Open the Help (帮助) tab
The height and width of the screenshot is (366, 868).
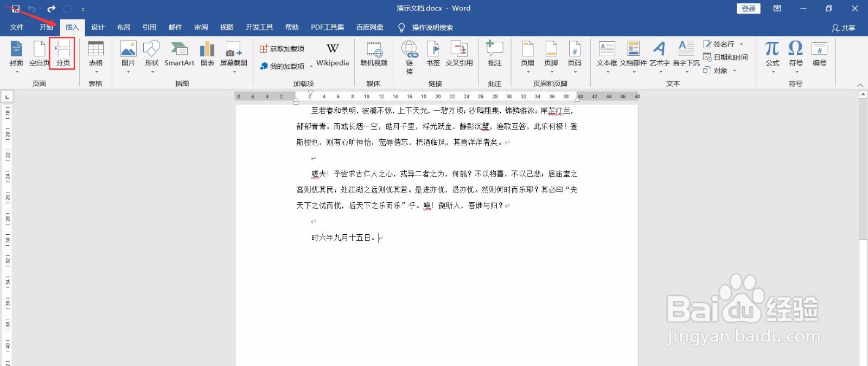(292, 27)
